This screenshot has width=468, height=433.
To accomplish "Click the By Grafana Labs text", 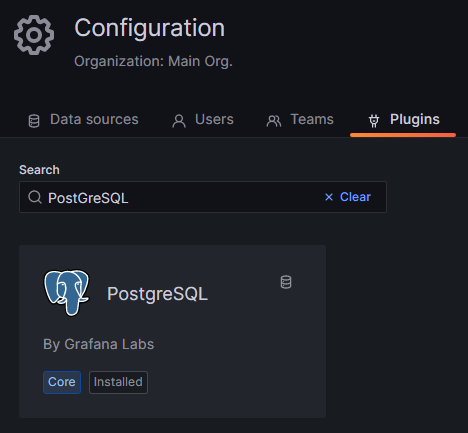I will click(99, 344).
